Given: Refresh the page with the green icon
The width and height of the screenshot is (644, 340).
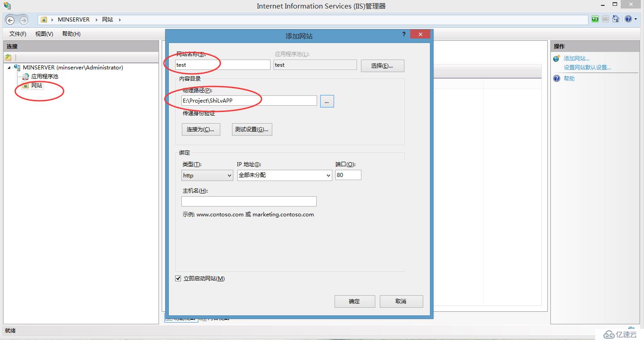Looking at the screenshot, I should pyautogui.click(x=595, y=19).
